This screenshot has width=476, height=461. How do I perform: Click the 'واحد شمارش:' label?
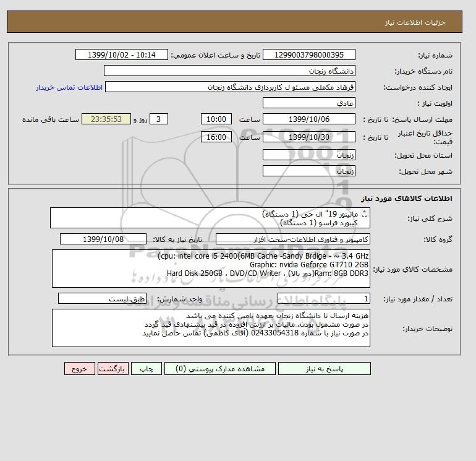179,299
